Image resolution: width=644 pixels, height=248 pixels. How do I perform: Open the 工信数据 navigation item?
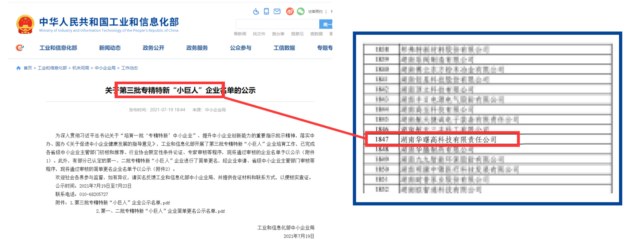(284, 48)
